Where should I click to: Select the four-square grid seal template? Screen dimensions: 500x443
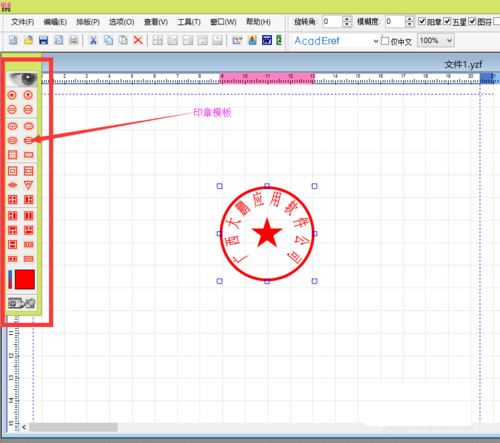12,200
